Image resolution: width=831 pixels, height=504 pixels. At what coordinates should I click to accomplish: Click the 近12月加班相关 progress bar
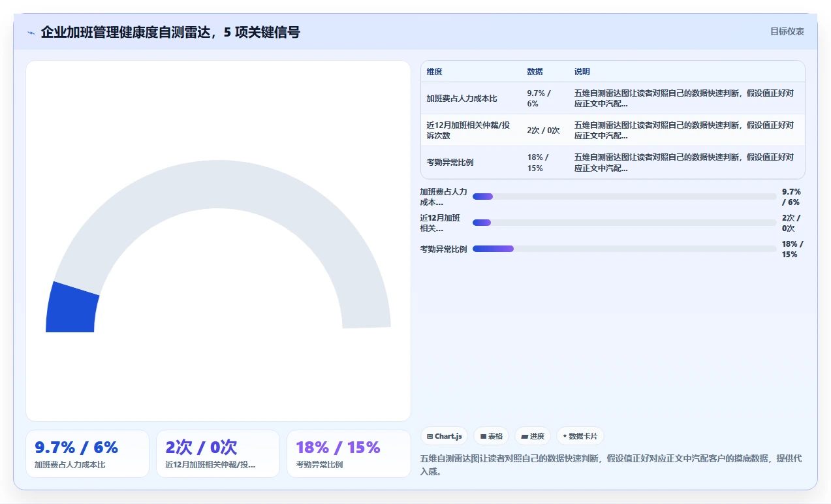[x=625, y=223]
